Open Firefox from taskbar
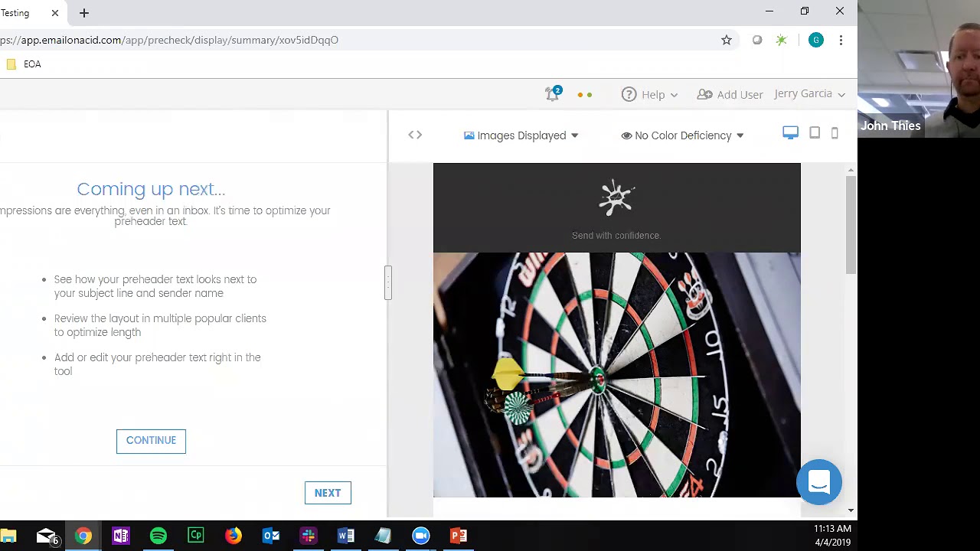This screenshot has width=980, height=551. [234, 536]
